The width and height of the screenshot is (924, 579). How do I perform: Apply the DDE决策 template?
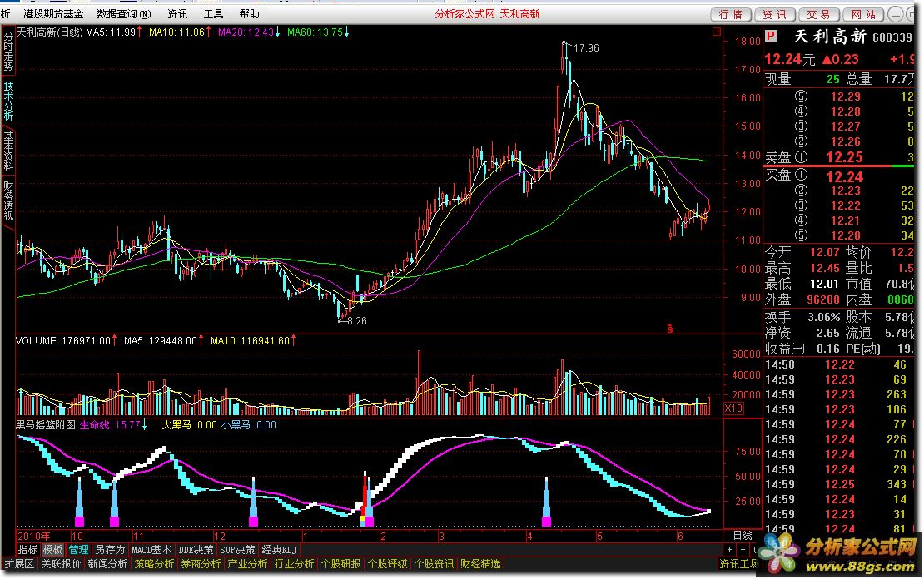pos(196,550)
